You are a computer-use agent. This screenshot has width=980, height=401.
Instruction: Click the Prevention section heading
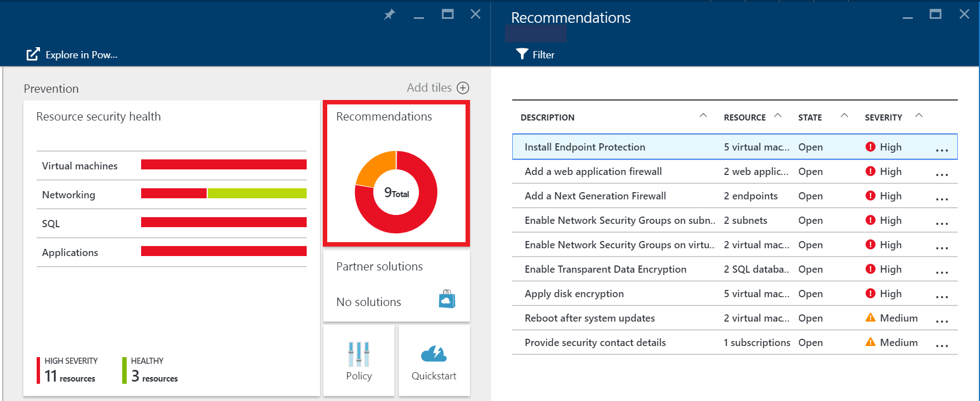tap(51, 89)
